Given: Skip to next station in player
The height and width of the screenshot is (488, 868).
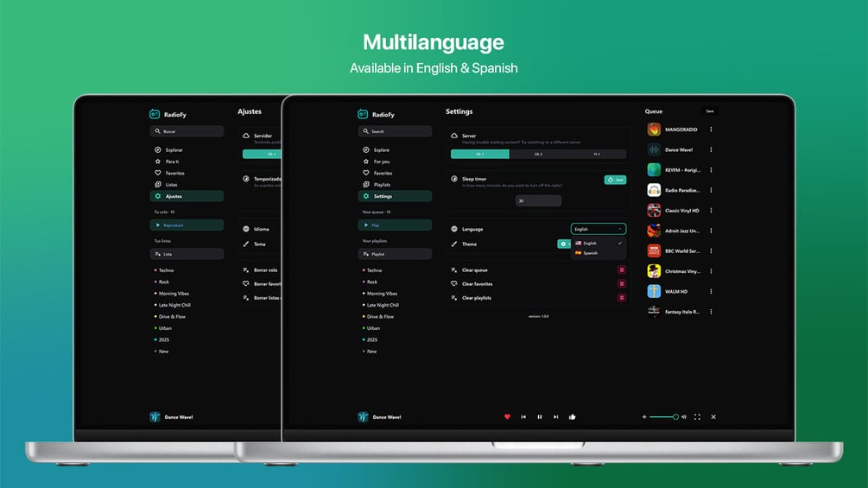Looking at the screenshot, I should tap(556, 416).
